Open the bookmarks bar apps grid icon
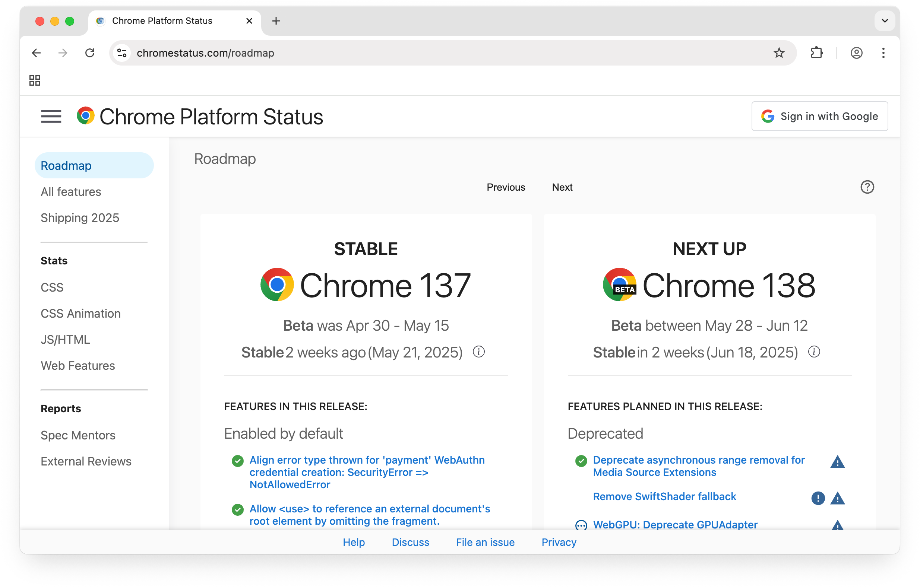Viewport: 920px width, 588px height. pos(34,80)
